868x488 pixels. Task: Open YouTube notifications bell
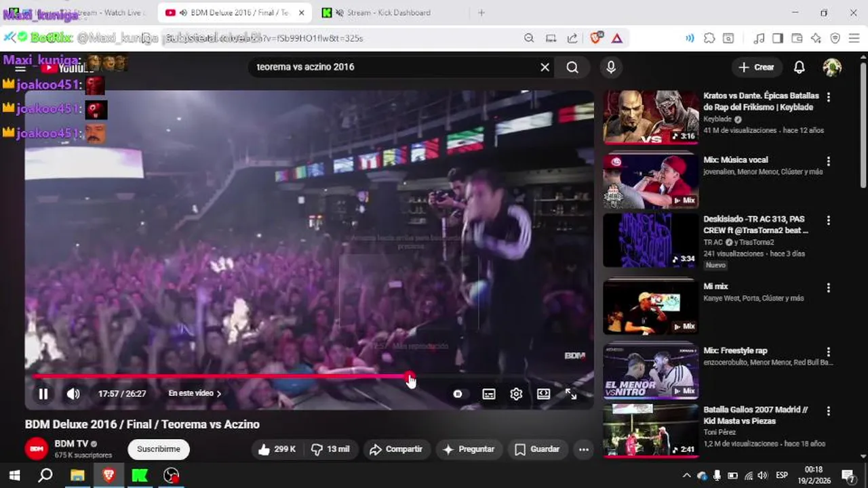tap(800, 67)
